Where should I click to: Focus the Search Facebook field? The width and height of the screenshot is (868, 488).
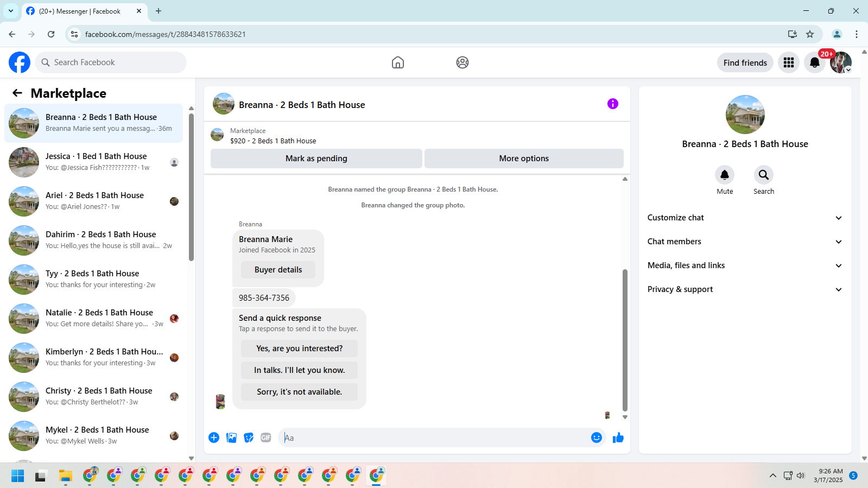tap(111, 62)
